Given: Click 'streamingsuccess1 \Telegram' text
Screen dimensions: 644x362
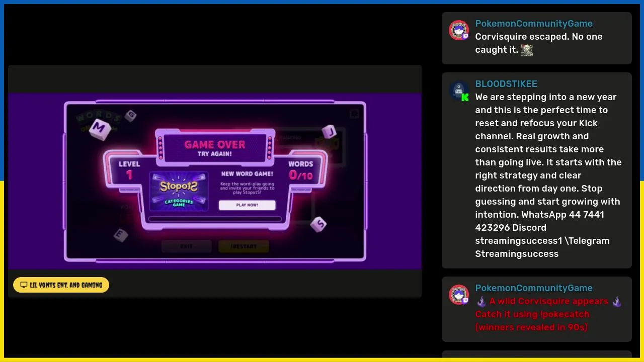Looking at the screenshot, I should [542, 241].
